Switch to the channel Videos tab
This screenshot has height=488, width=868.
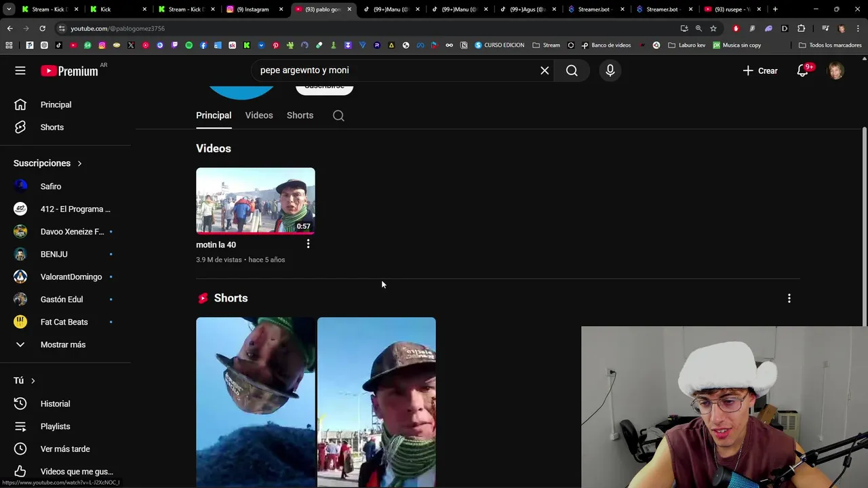point(259,115)
